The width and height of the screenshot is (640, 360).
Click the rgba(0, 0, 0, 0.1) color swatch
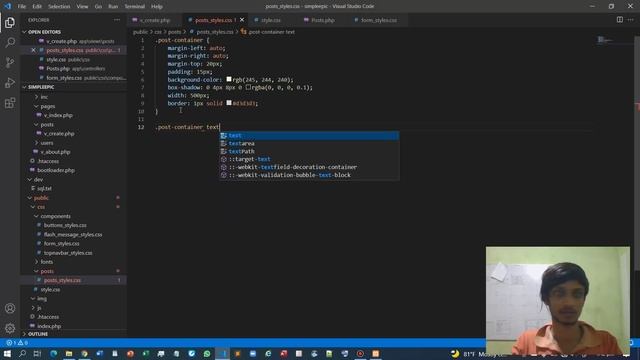pyautogui.click(x=248, y=87)
